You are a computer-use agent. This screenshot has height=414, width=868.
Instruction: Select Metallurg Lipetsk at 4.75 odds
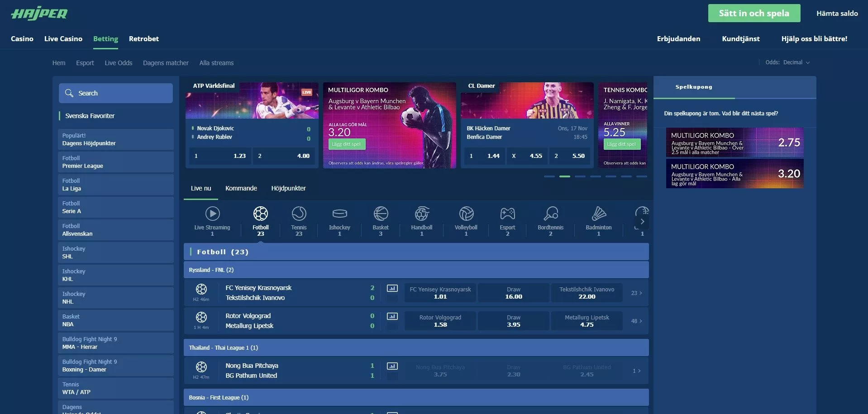tap(587, 321)
